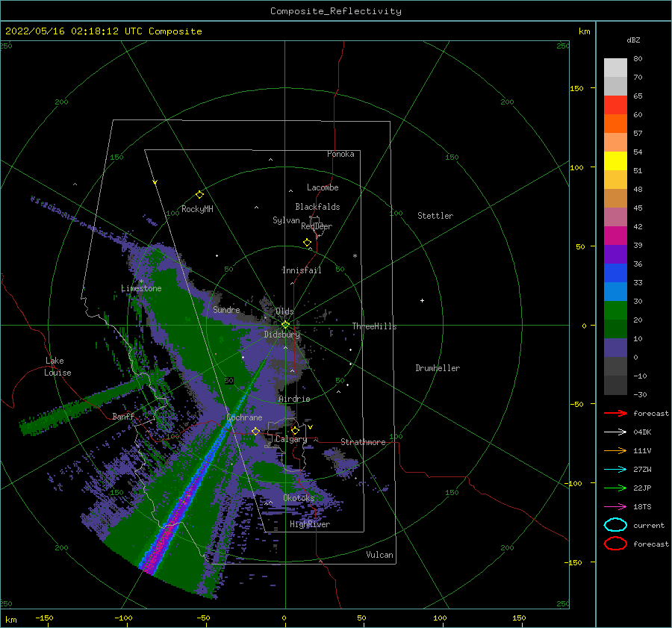This screenshot has width=672, height=628.
Task: Click the Sylvan label
Action: tap(286, 220)
